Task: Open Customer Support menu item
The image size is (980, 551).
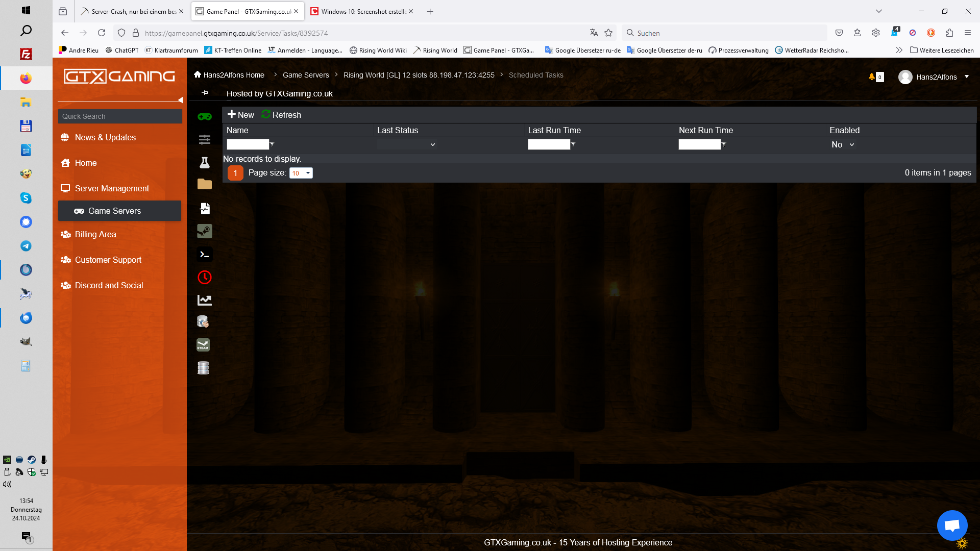Action: (x=108, y=260)
